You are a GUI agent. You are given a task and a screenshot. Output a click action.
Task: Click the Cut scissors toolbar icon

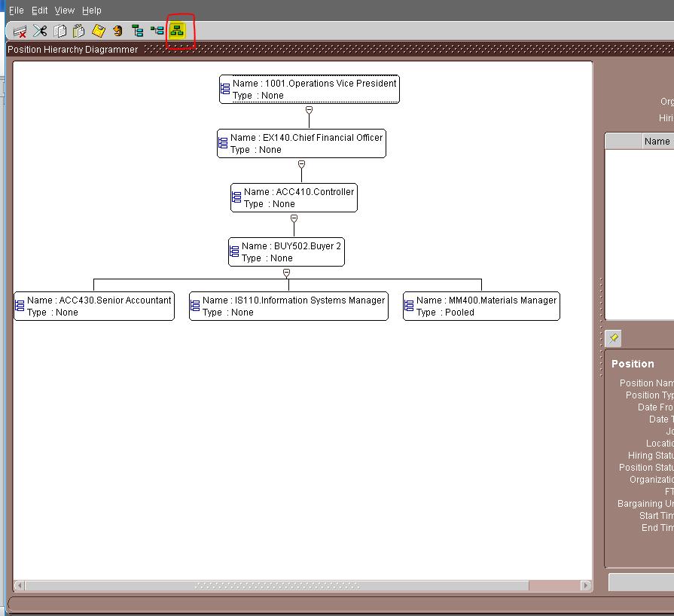pos(41,31)
